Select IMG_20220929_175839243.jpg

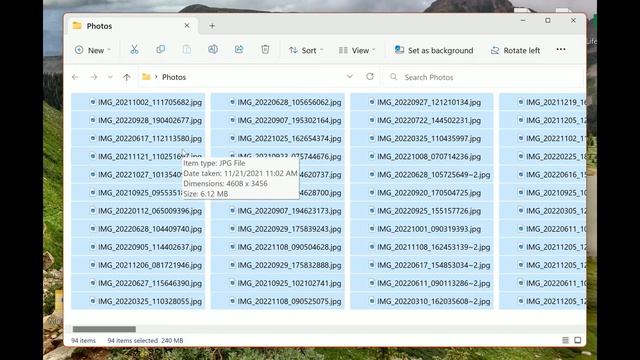tap(278, 229)
